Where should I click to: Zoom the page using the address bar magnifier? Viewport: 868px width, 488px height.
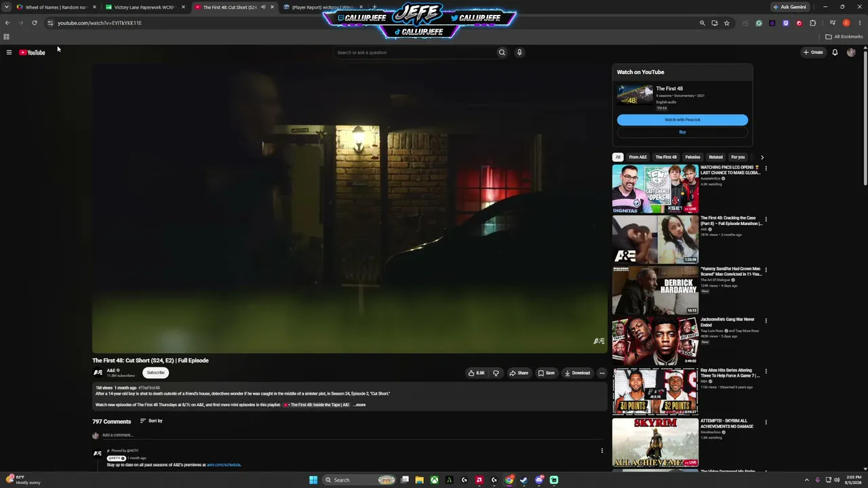[702, 23]
